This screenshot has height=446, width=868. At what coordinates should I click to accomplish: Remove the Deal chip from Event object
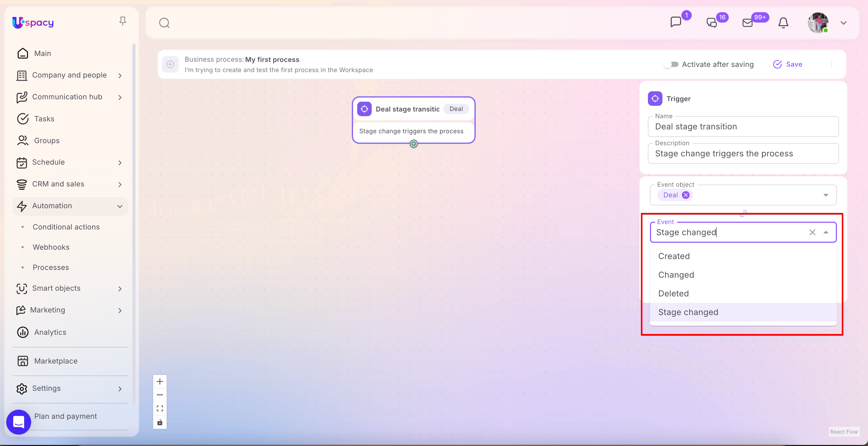pos(686,195)
